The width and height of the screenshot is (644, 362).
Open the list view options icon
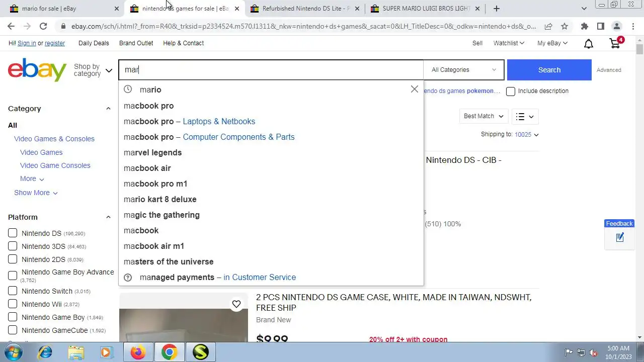coord(525,117)
